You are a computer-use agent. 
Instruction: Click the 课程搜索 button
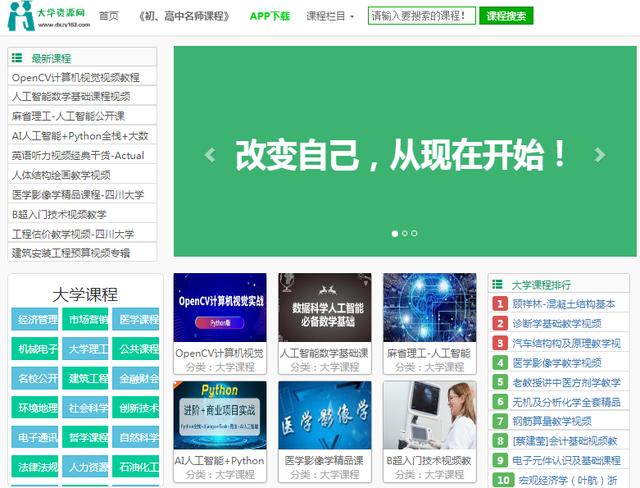coord(506,16)
